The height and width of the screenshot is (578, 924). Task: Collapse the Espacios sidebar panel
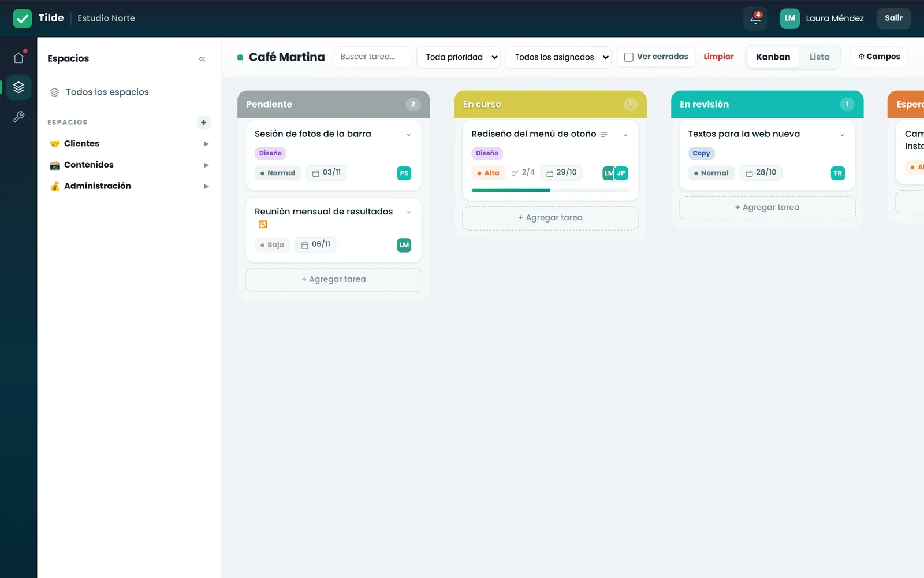[x=202, y=59]
